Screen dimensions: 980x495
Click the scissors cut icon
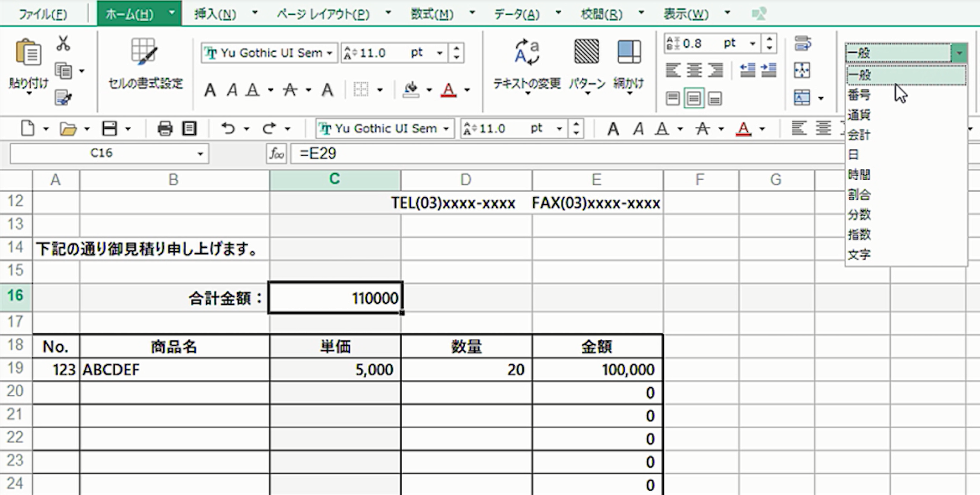pyautogui.click(x=63, y=44)
